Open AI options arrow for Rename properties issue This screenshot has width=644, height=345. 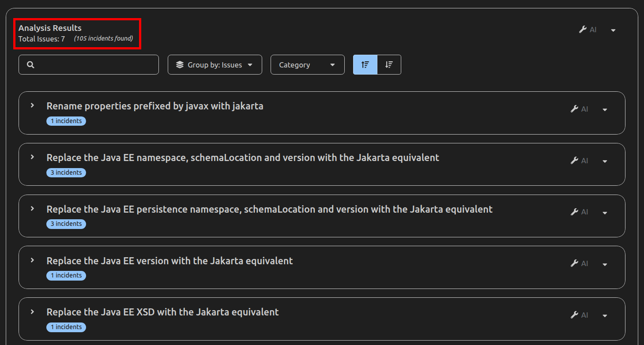pyautogui.click(x=605, y=109)
